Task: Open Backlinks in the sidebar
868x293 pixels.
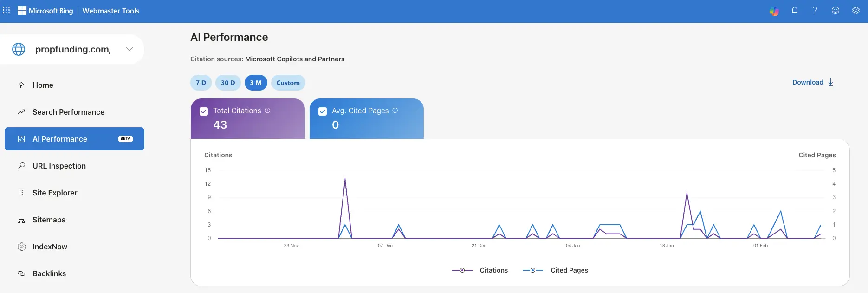Action: click(x=74, y=273)
